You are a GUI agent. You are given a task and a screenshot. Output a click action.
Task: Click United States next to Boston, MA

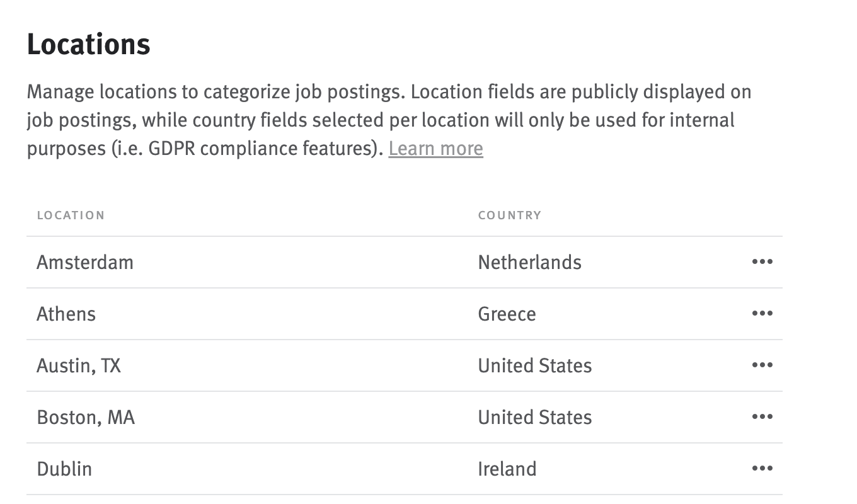534,417
